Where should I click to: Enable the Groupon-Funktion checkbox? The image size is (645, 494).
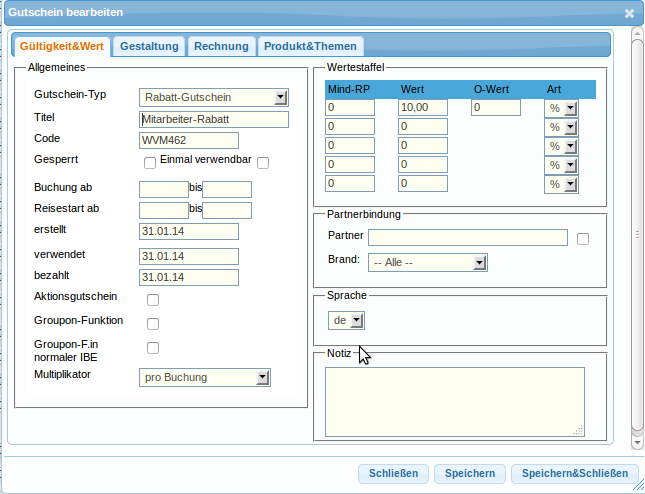(x=153, y=324)
